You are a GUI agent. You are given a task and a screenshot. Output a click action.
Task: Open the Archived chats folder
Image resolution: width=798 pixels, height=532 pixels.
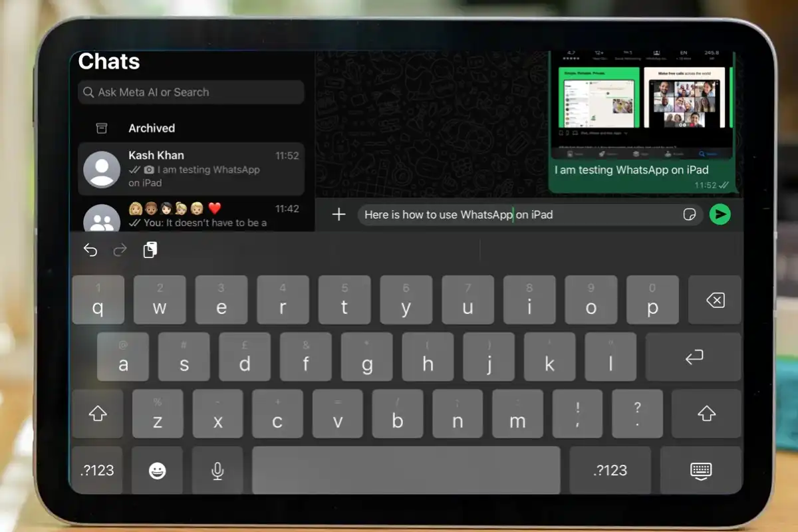click(x=152, y=128)
